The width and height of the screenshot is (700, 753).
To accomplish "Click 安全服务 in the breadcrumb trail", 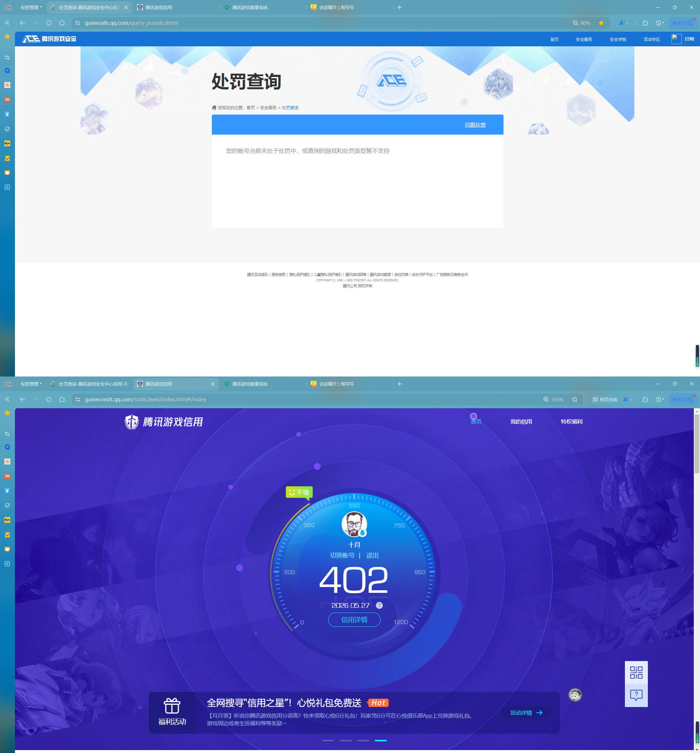I will click(x=268, y=108).
